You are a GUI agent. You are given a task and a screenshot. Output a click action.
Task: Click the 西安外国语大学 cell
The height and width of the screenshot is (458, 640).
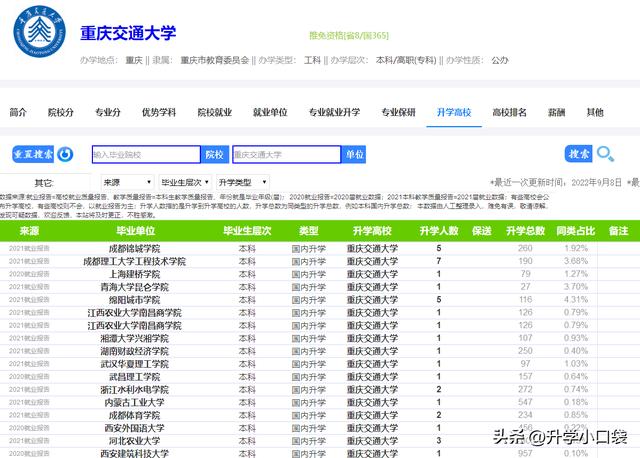point(134,428)
